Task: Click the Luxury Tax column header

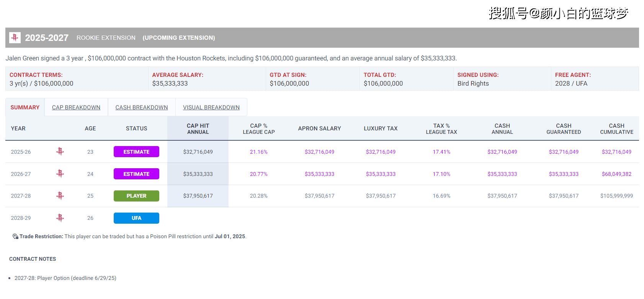Action: (381, 128)
